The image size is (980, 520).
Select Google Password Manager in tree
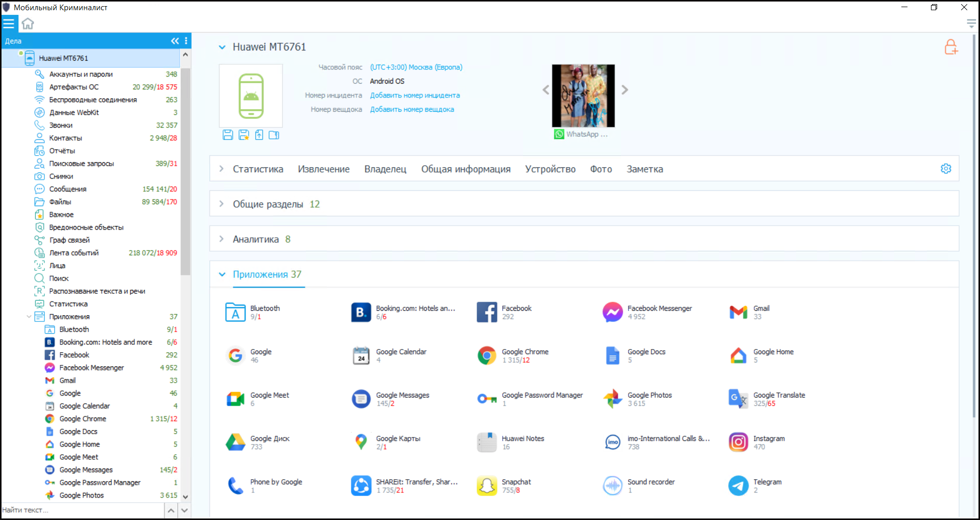pos(111,483)
